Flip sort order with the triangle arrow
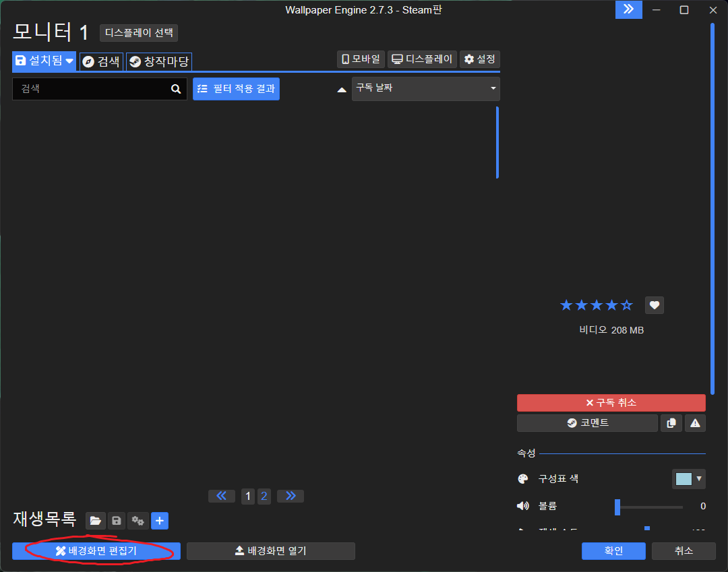Screen dimensions: 728x572 [x=342, y=90]
